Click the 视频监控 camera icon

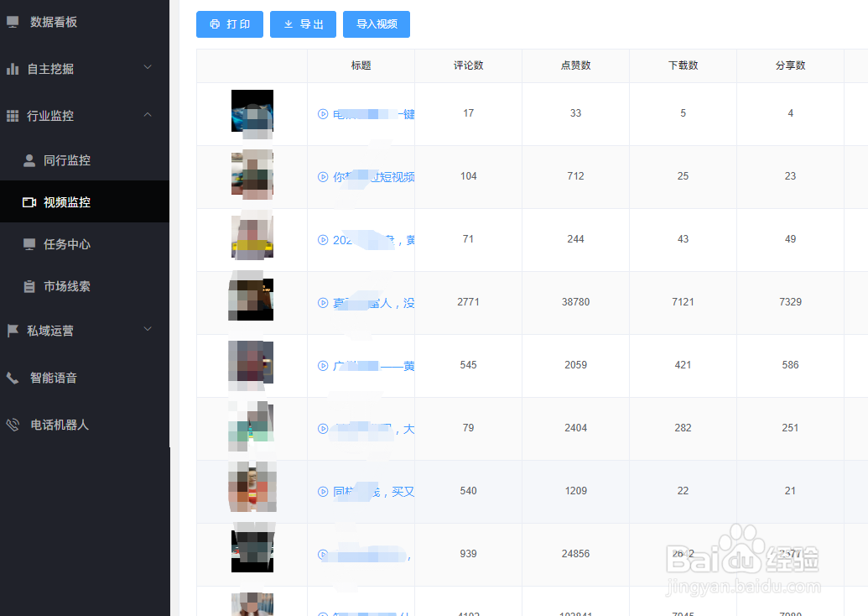[29, 202]
